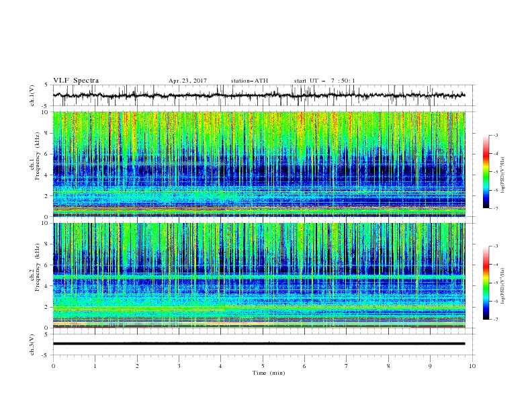Screen dimensions: 532x411
Task: Click the time axis tick label "5"
Action: click(263, 366)
